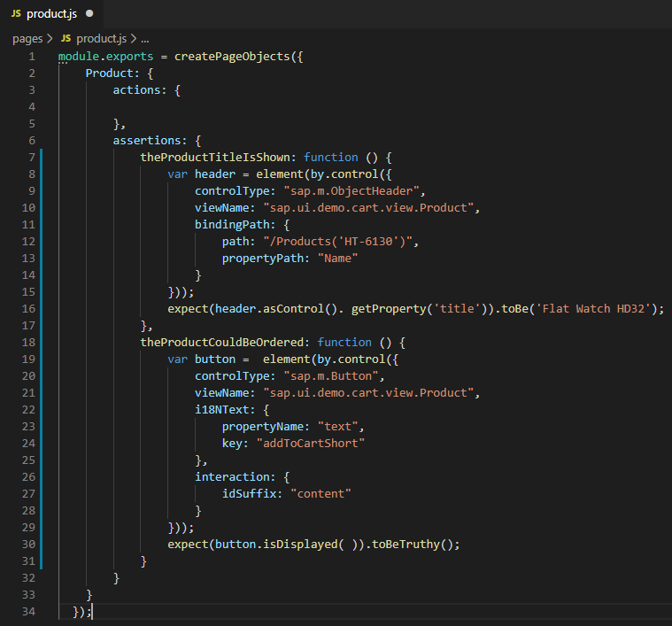672x626 pixels.
Task: Click the createPageObjects function call
Action: pos(232,57)
